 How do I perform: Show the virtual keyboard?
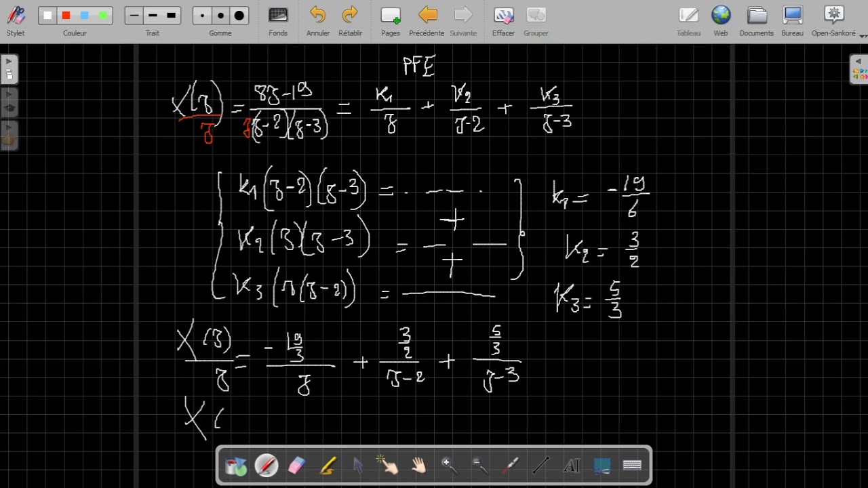point(632,466)
